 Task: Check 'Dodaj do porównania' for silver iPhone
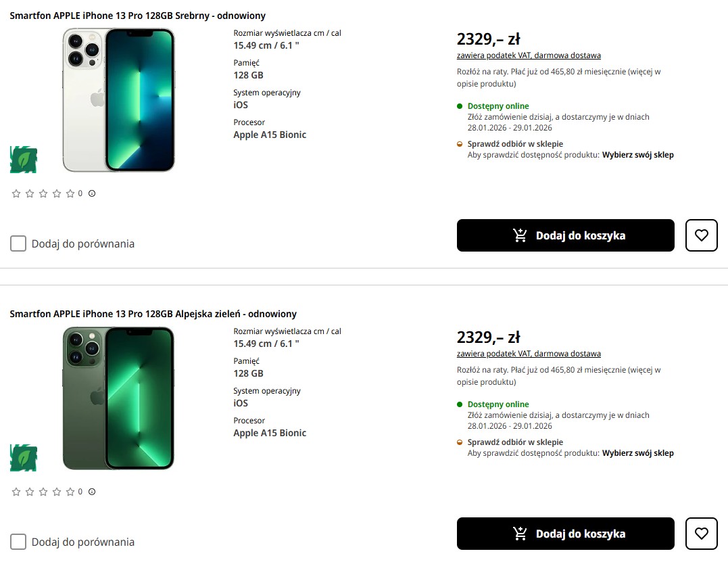(x=18, y=243)
